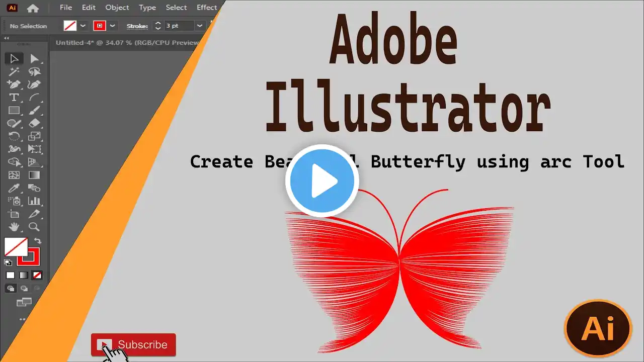This screenshot has width=644, height=362.
Task: Switch to the Untitled-4 document tab
Action: (x=128, y=43)
